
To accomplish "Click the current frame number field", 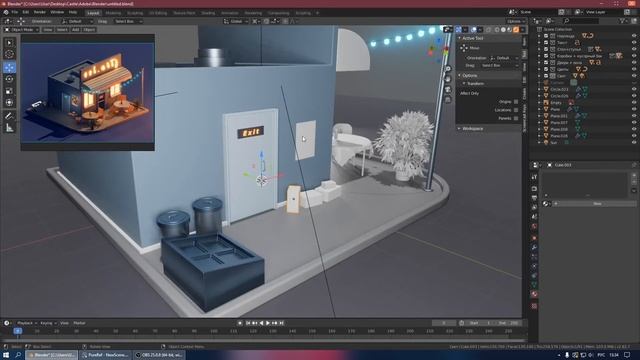I will (444, 323).
